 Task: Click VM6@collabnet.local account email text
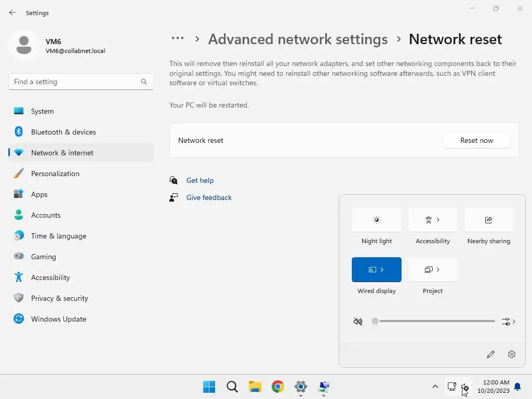tap(75, 51)
